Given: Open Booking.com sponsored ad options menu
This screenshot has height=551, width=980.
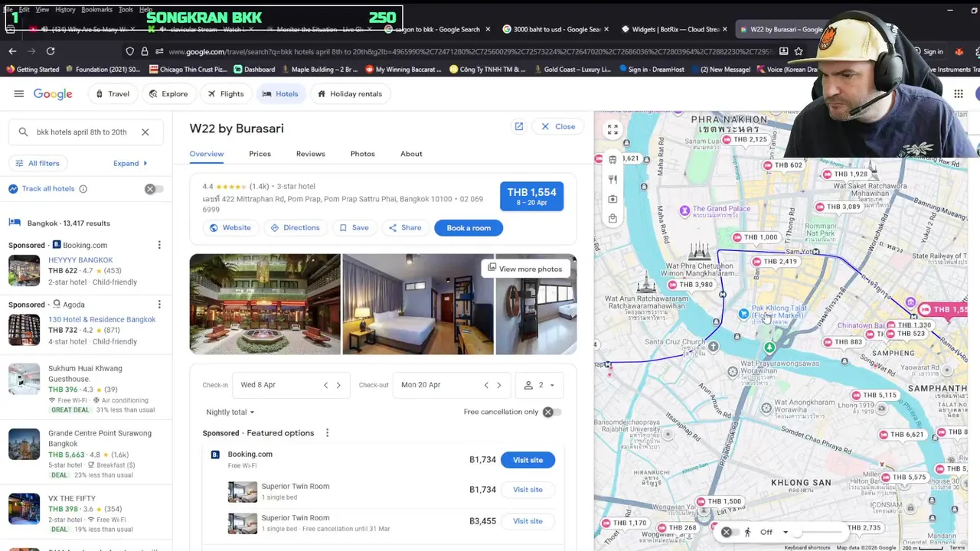Looking at the screenshot, I should (159, 245).
